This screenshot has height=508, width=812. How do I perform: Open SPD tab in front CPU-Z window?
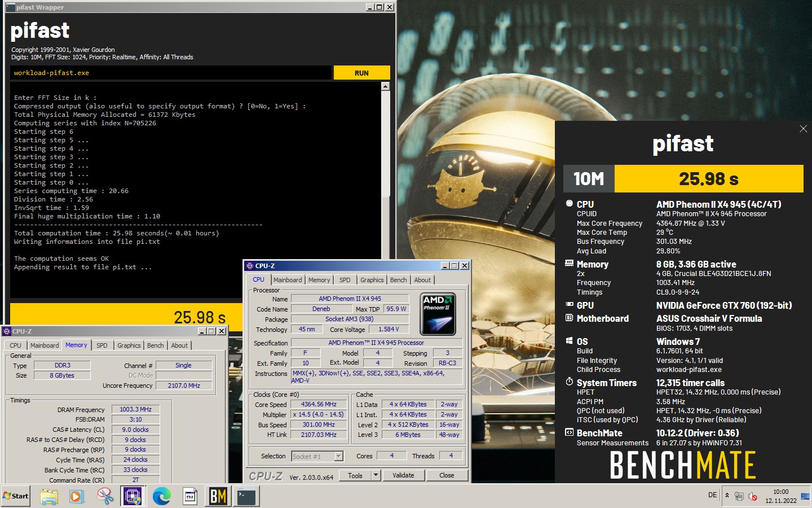345,280
